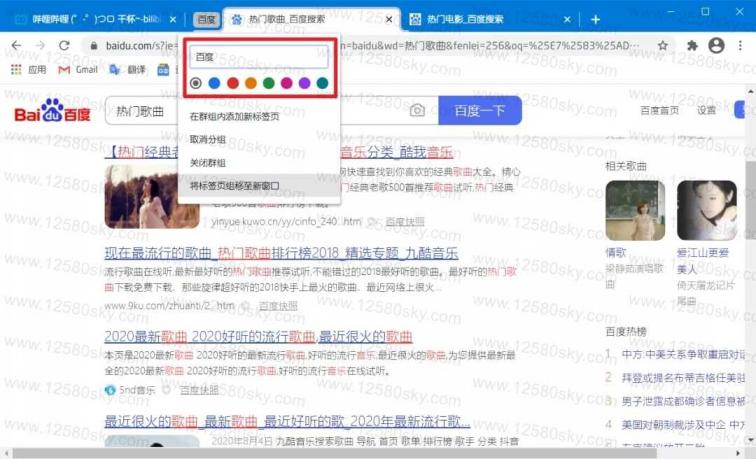Screen dimensions: 756x459
Task: Choose the green group color
Action: click(269, 83)
